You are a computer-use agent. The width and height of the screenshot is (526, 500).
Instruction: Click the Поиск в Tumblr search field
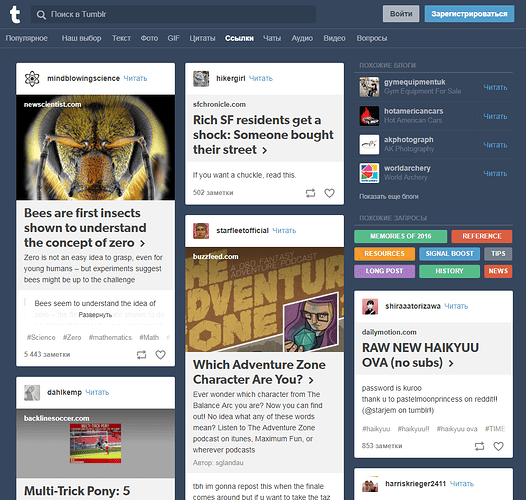pos(173,14)
